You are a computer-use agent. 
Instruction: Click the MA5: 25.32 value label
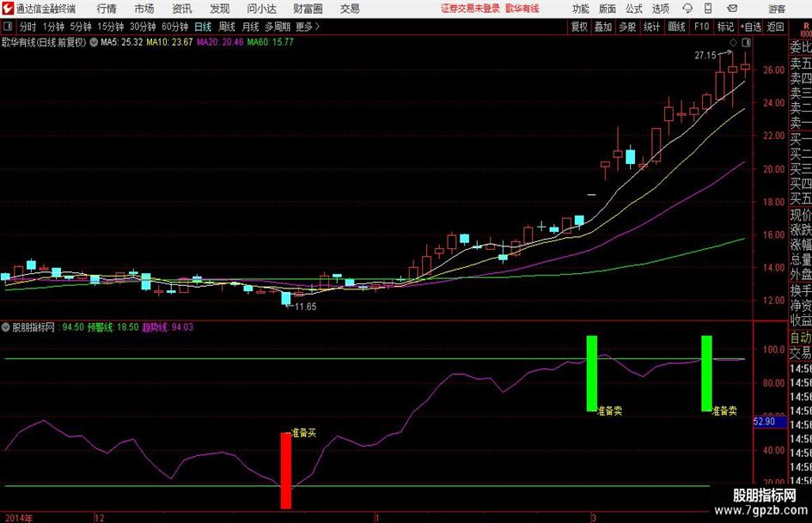[121, 42]
